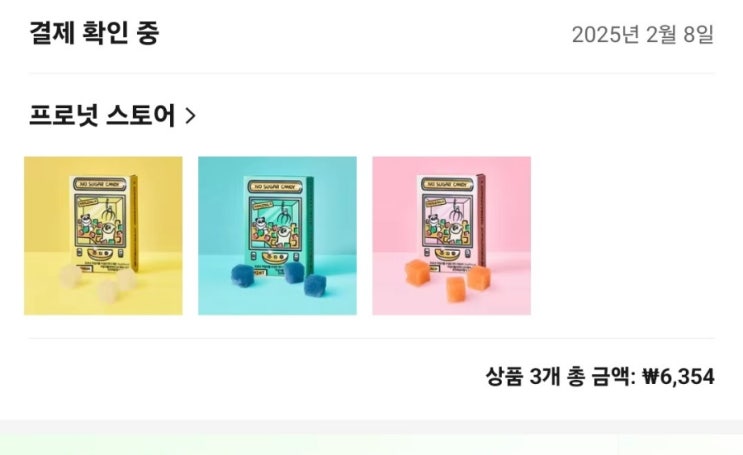The height and width of the screenshot is (455, 743).
Task: Click NO SUGAR CANDY label on the mint box
Action: click(x=274, y=186)
